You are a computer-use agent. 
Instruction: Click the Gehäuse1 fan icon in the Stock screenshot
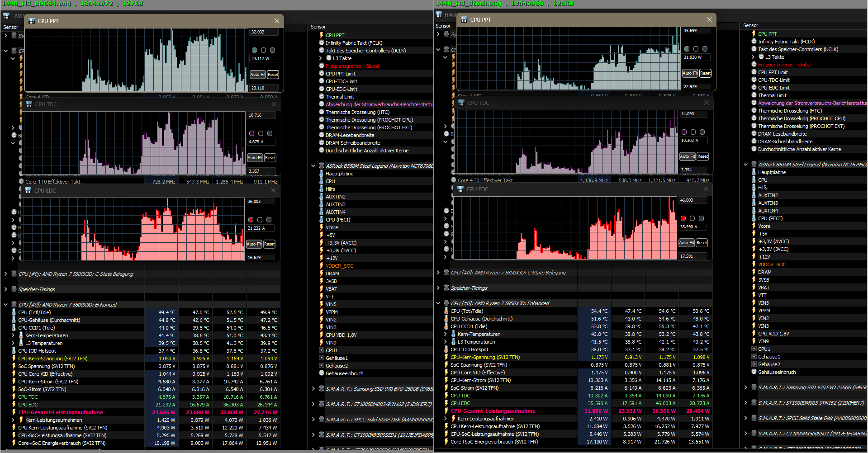[754, 357]
